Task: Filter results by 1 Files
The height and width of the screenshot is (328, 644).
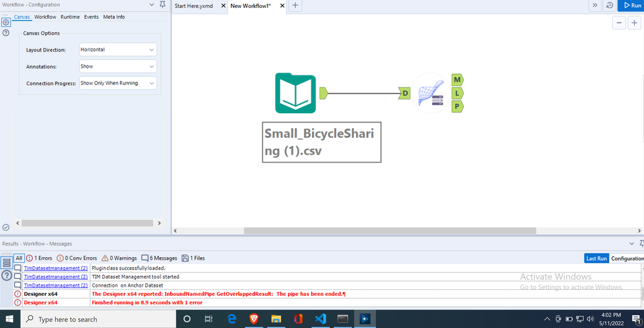Action: [193, 258]
